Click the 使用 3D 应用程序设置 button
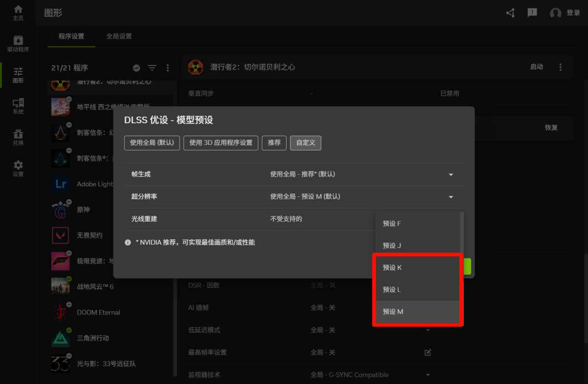This screenshot has height=384, width=588. pos(221,143)
